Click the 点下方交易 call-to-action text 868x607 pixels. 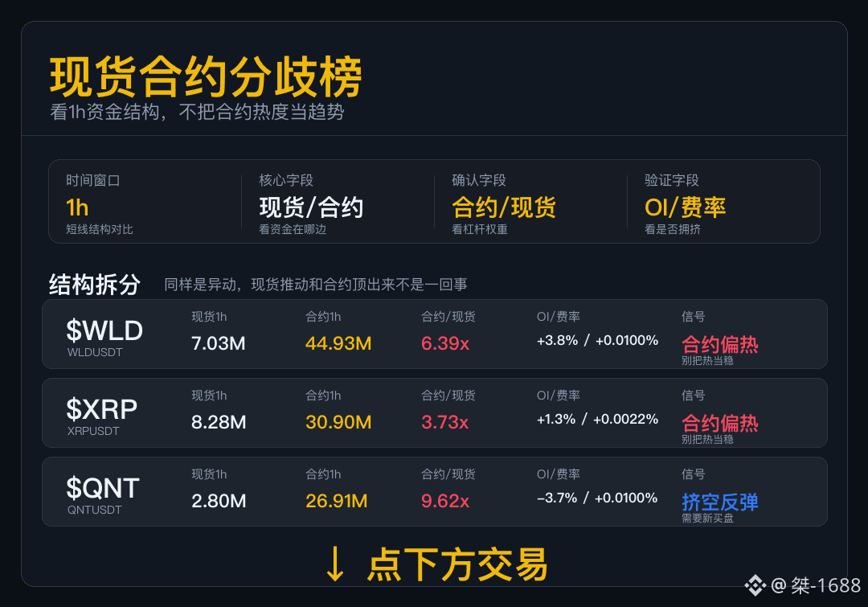457,564
